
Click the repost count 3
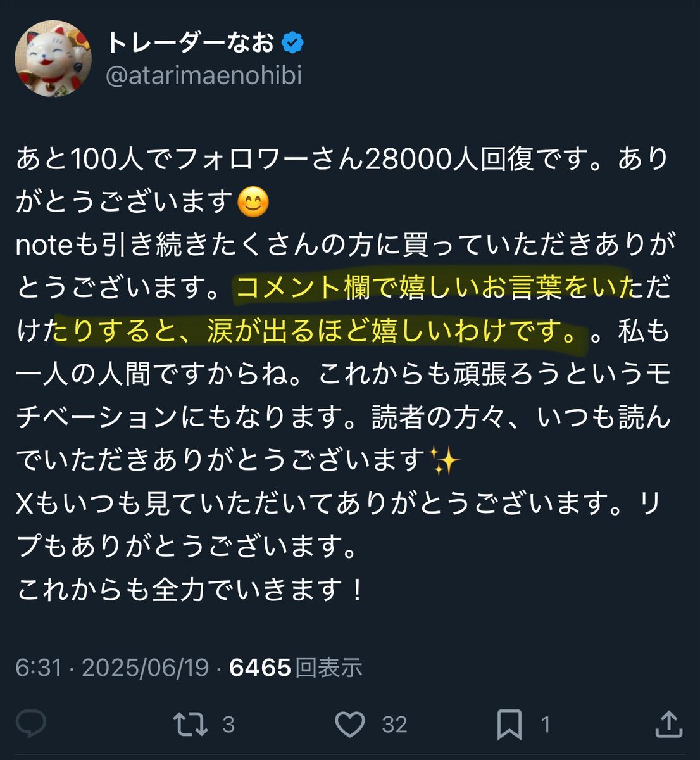[x=228, y=725]
